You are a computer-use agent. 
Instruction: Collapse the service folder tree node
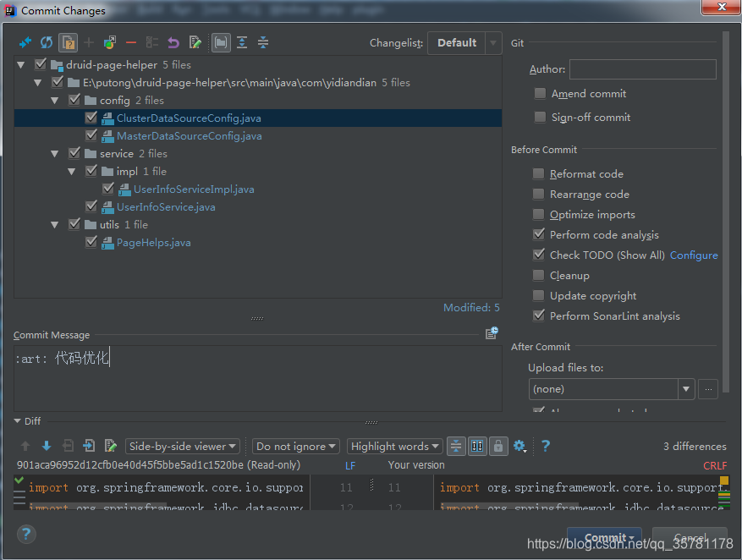tap(54, 153)
